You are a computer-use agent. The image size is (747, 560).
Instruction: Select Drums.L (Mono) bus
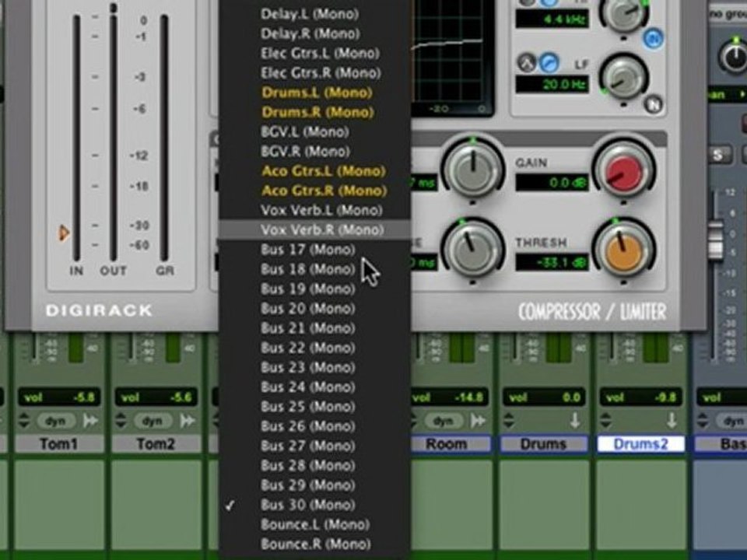(314, 93)
